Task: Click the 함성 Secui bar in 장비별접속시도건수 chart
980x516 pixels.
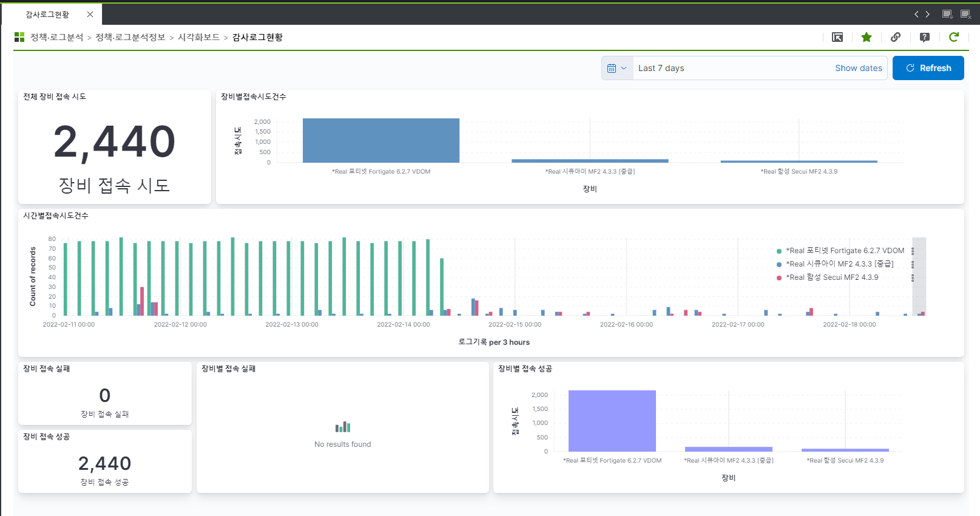Action: click(x=799, y=161)
